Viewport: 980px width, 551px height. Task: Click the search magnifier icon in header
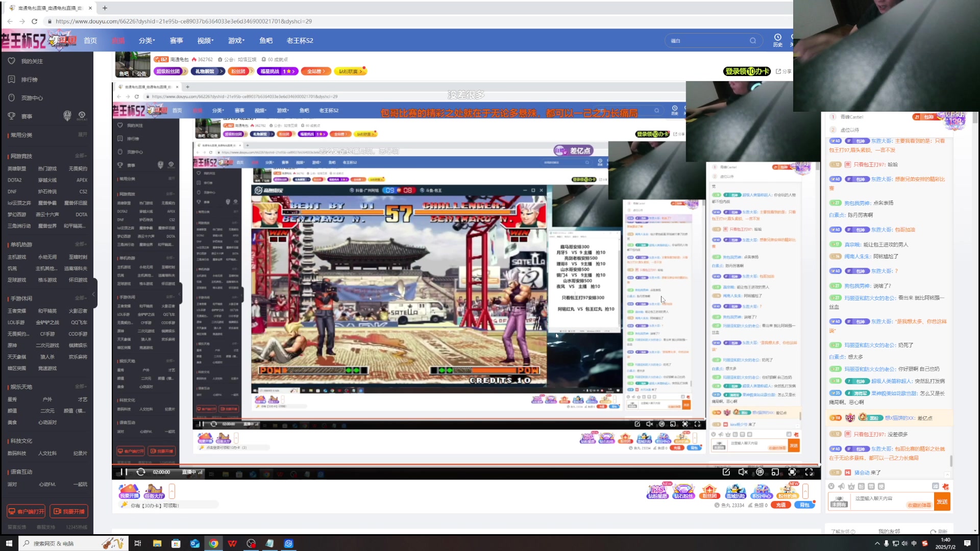click(753, 41)
